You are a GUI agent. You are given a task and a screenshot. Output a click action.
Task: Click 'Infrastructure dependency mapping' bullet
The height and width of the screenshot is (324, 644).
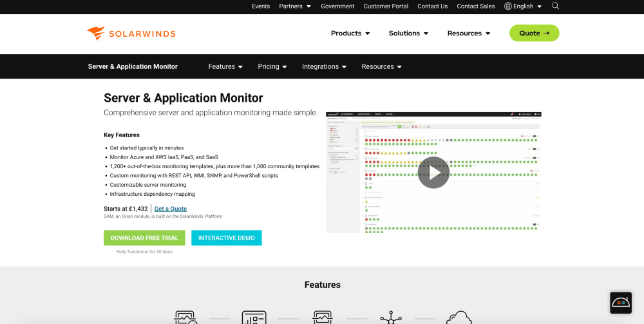click(153, 194)
